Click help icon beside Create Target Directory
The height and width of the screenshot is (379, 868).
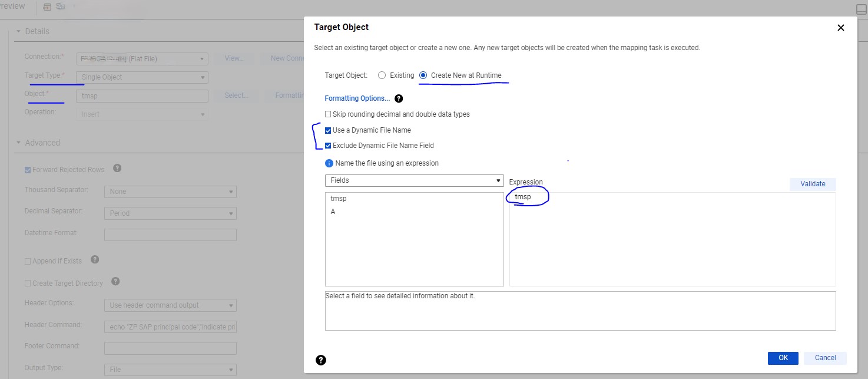point(115,282)
